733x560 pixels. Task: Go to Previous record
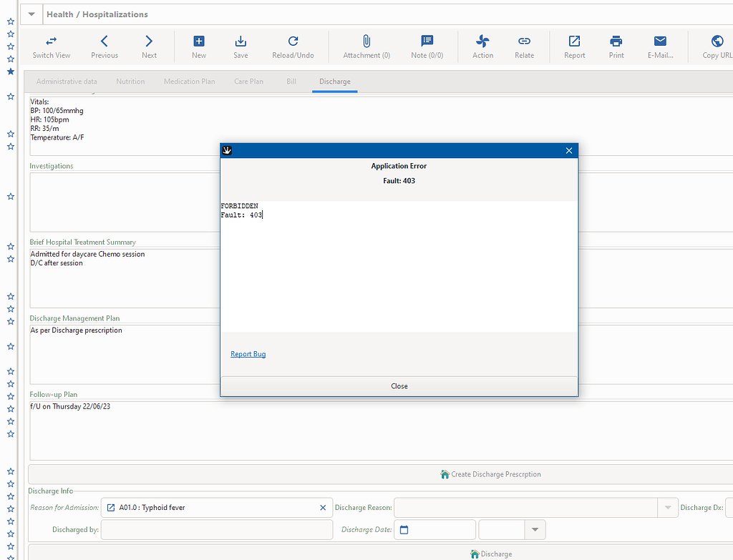pyautogui.click(x=105, y=41)
